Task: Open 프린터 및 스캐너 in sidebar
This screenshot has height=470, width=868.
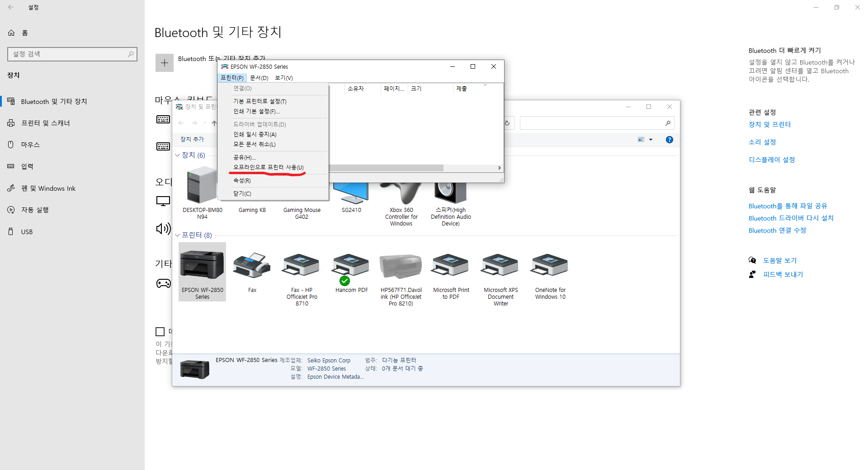Action: (72, 123)
